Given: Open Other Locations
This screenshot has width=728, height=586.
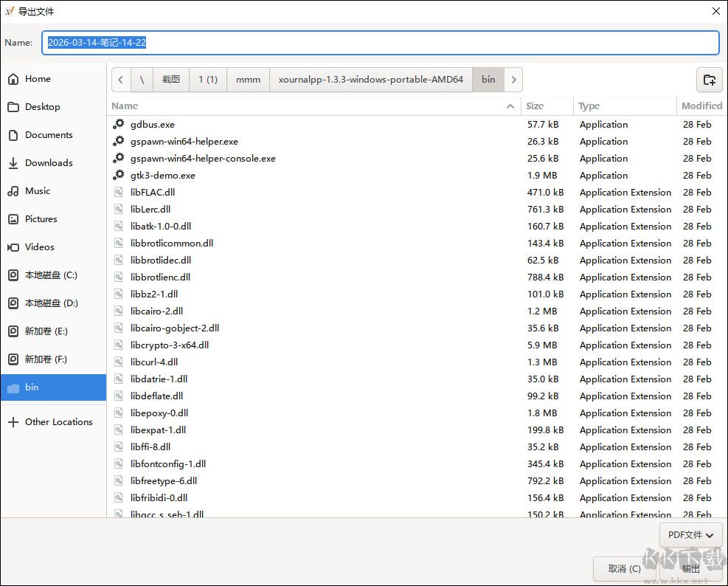Looking at the screenshot, I should click(53, 422).
